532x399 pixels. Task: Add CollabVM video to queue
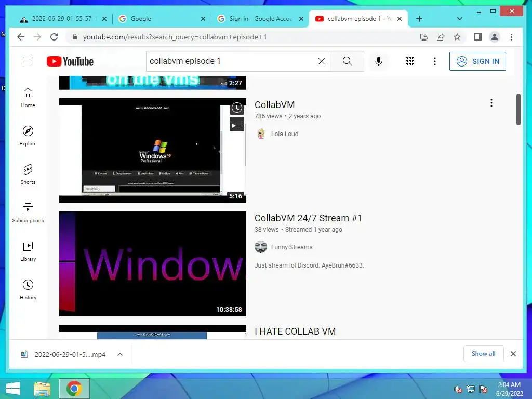pyautogui.click(x=237, y=124)
